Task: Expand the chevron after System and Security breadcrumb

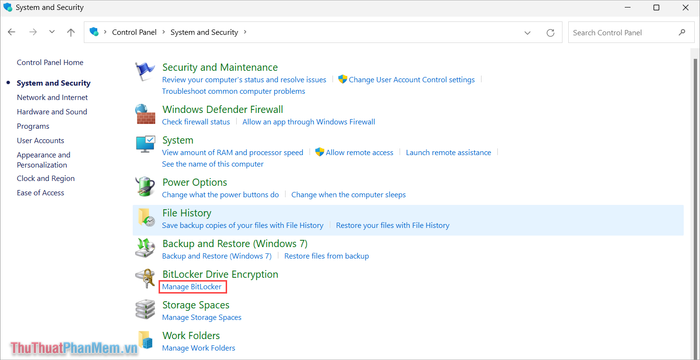Action: pyautogui.click(x=244, y=33)
